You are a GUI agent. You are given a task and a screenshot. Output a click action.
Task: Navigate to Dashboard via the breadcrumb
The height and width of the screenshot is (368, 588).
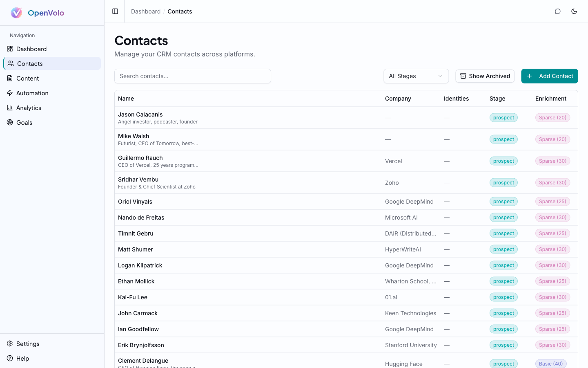tap(146, 11)
